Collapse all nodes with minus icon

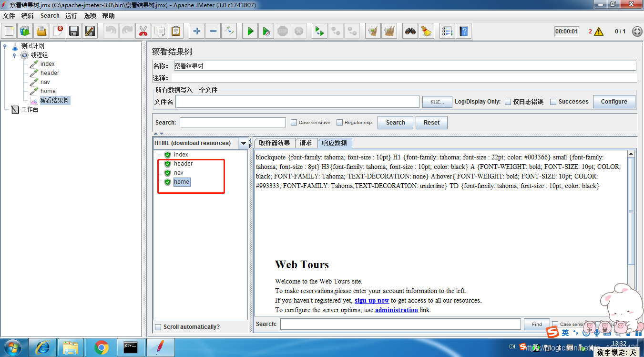[213, 31]
